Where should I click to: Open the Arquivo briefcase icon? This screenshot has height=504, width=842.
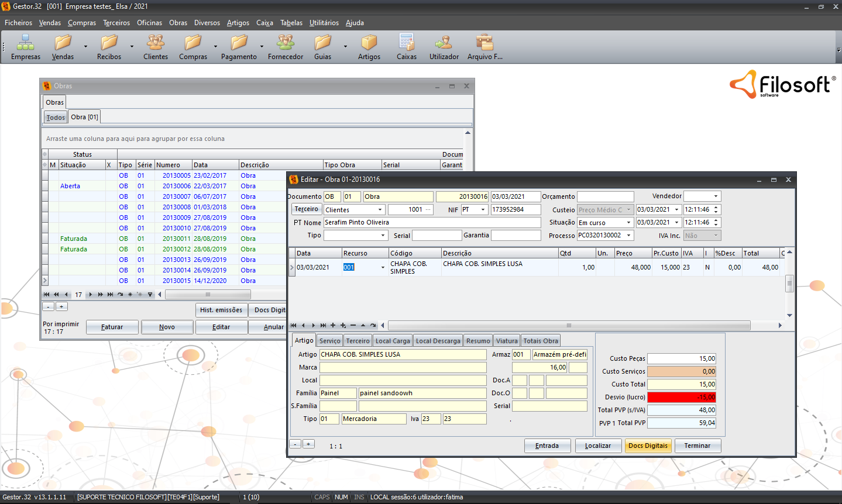point(484,43)
